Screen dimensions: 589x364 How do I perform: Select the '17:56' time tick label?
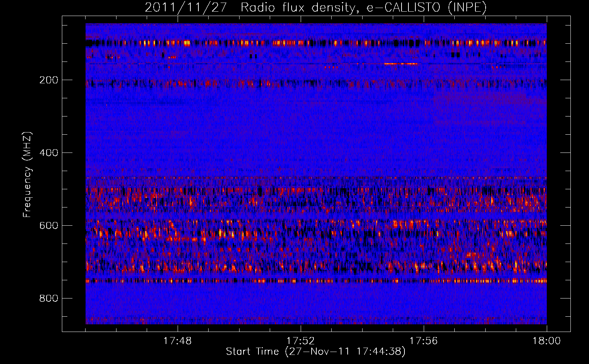(x=424, y=341)
